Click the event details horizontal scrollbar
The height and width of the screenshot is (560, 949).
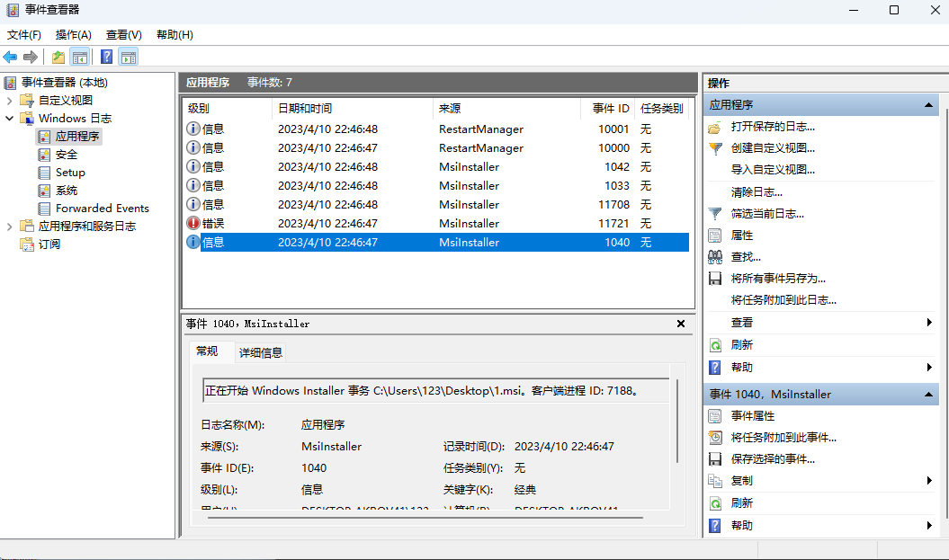[x=425, y=519]
